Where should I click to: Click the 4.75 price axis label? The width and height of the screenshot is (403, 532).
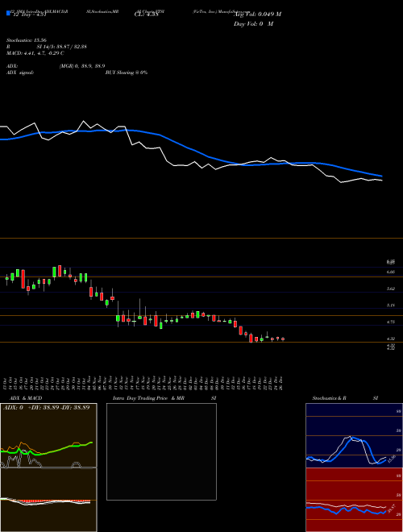[391, 322]
